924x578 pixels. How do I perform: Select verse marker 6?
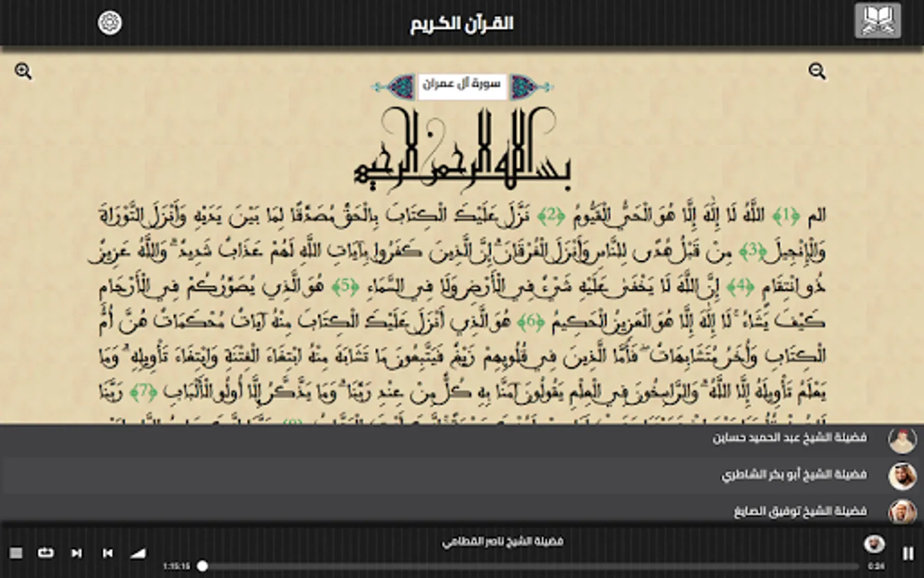click(x=531, y=320)
